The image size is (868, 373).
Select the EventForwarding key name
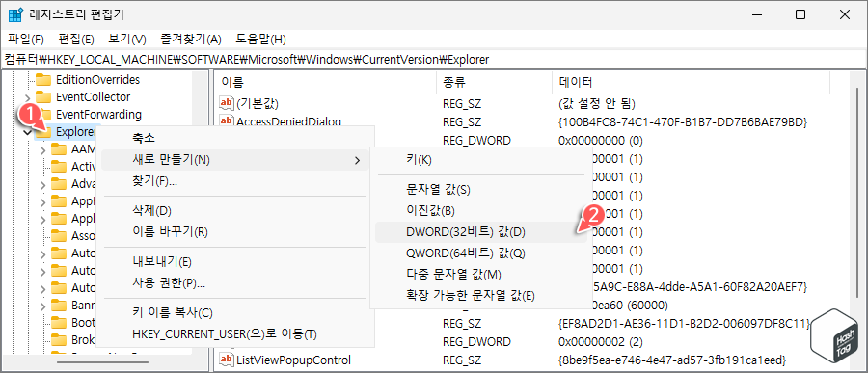[98, 115]
